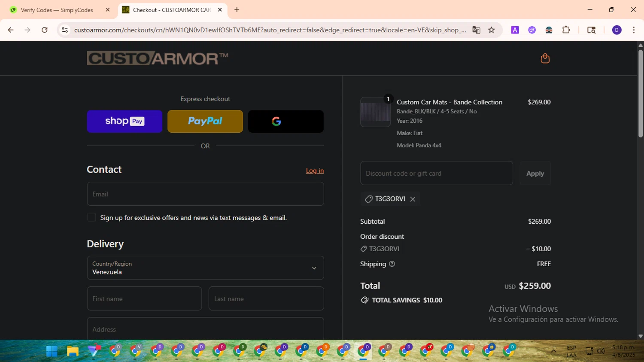Click the scrollbar down arrow

tap(640, 336)
